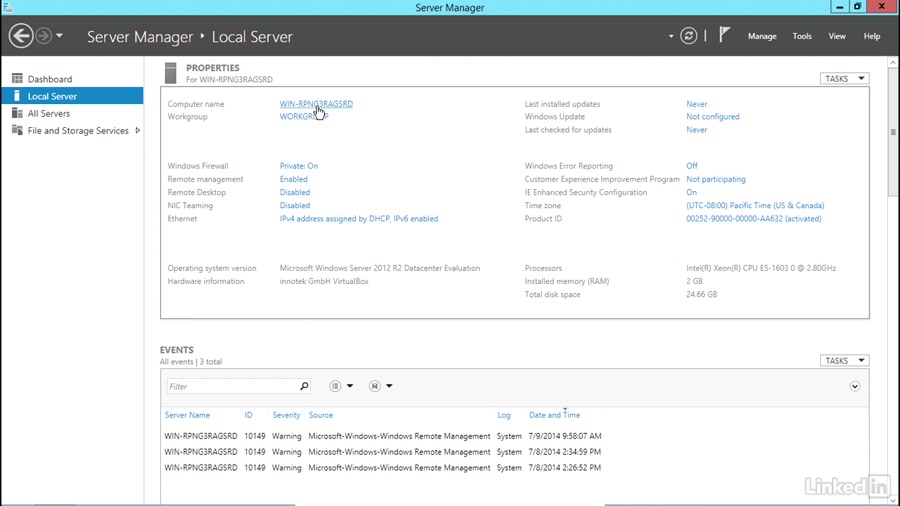Image resolution: width=900 pixels, height=506 pixels.
Task: Click the forward navigation arrow
Action: [44, 36]
